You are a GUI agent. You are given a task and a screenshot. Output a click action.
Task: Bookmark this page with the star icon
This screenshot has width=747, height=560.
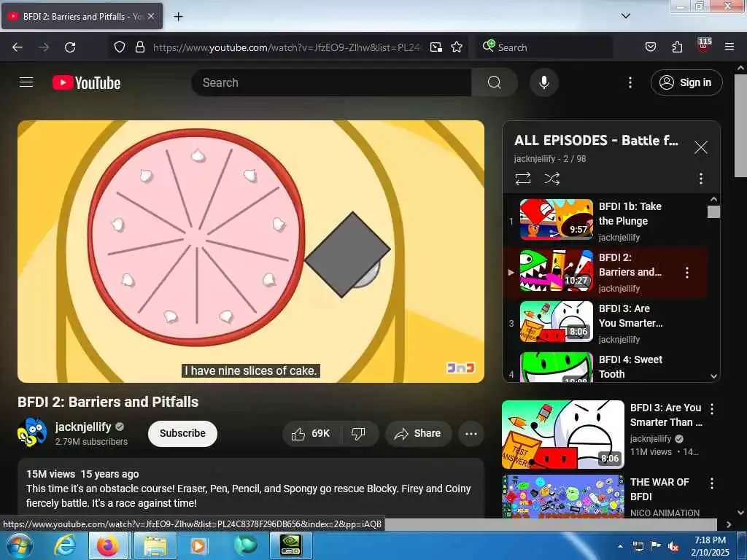457,47
